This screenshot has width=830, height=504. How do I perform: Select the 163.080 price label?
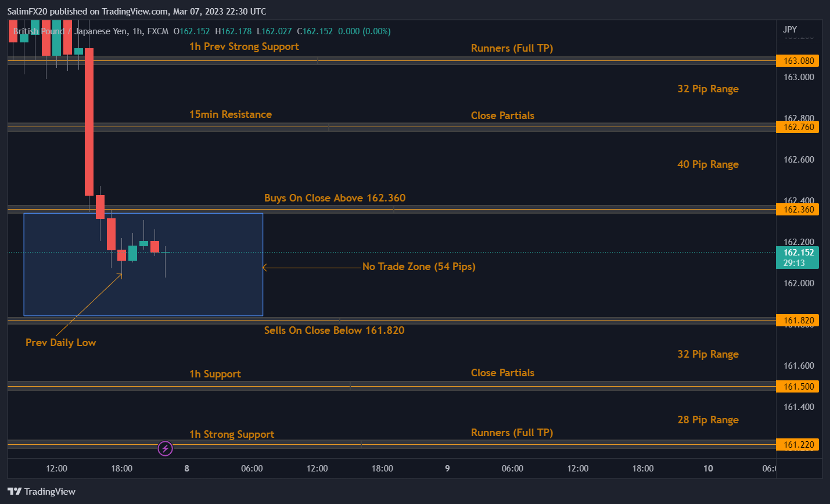(x=798, y=61)
